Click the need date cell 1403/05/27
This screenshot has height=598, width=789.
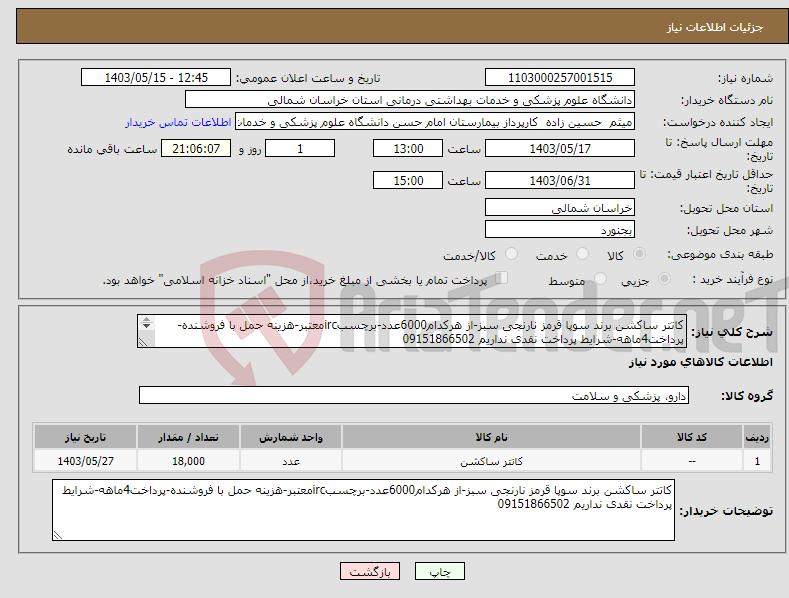tap(86, 461)
